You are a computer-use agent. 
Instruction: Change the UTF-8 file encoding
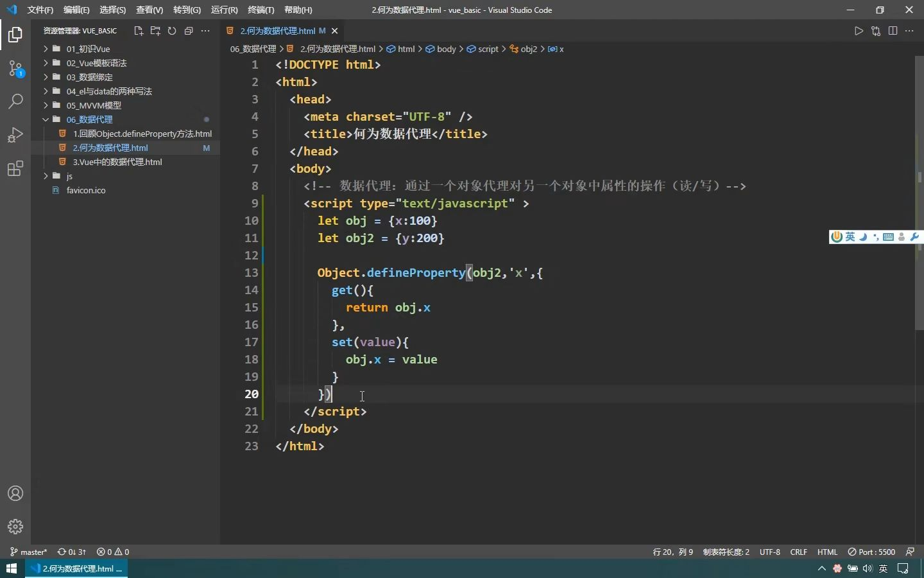[x=770, y=552]
